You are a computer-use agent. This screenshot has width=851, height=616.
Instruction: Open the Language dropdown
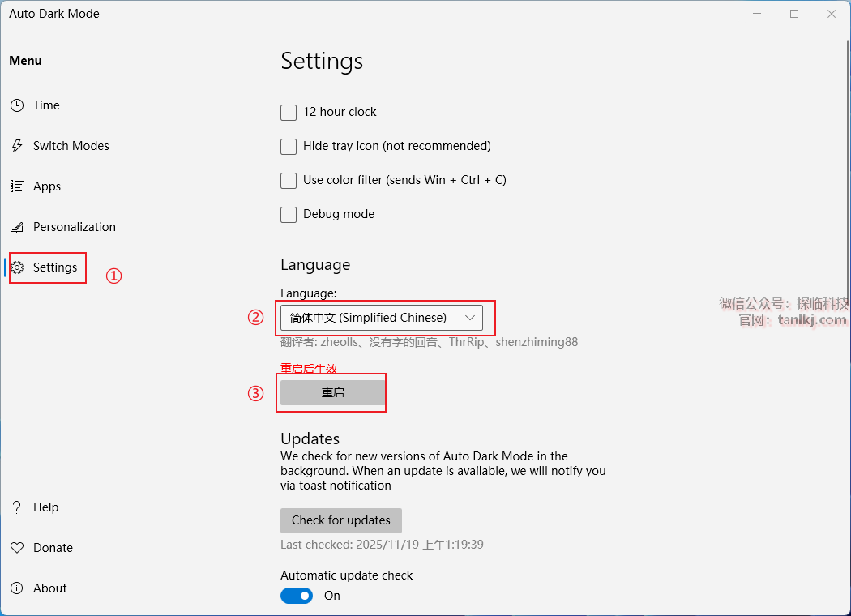click(381, 318)
